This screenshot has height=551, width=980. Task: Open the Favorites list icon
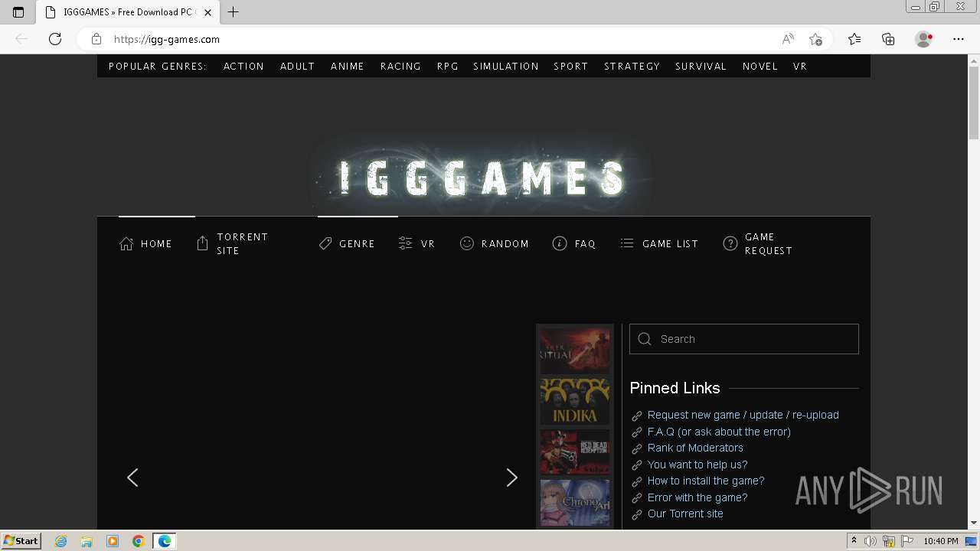pos(854,39)
